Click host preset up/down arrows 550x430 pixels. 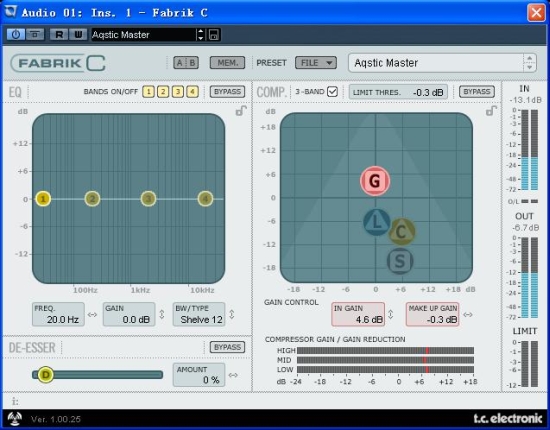tap(201, 35)
